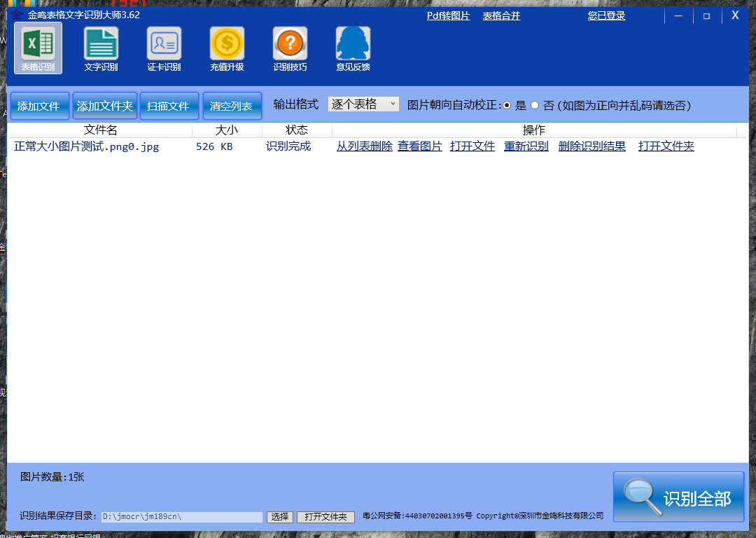
Task: Click the 重新识别 link in the file row
Action: click(x=526, y=146)
